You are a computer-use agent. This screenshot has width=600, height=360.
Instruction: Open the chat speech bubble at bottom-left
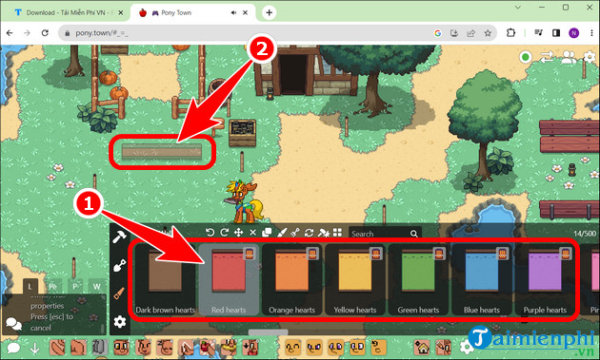[x=13, y=348]
